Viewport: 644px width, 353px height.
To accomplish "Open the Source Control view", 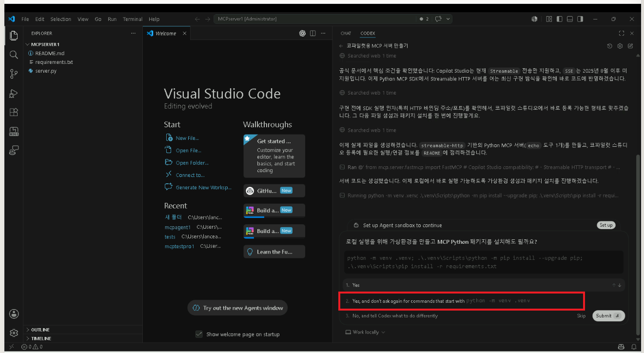I will tap(14, 74).
